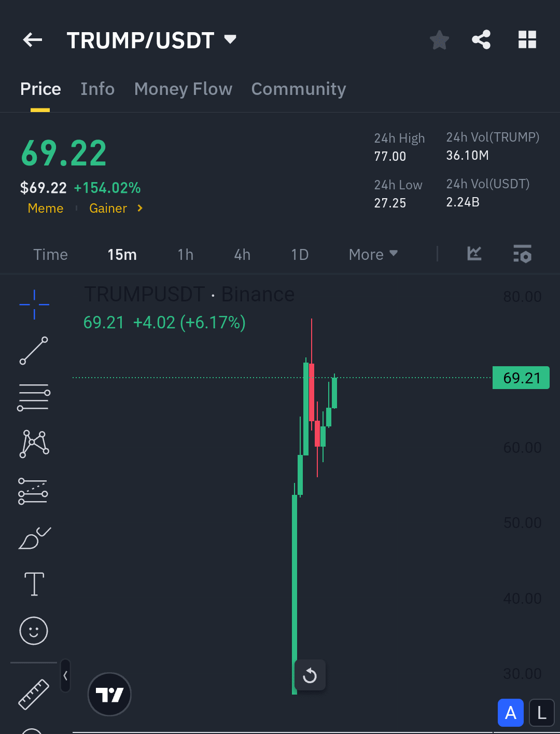The height and width of the screenshot is (734, 560).
Task: Select the Text annotation tool
Action: (x=33, y=584)
